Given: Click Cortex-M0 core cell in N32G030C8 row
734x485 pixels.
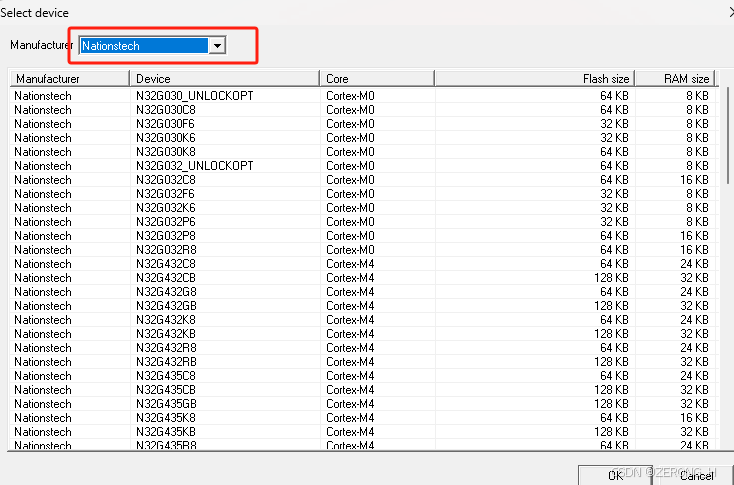Looking at the screenshot, I should coord(350,110).
